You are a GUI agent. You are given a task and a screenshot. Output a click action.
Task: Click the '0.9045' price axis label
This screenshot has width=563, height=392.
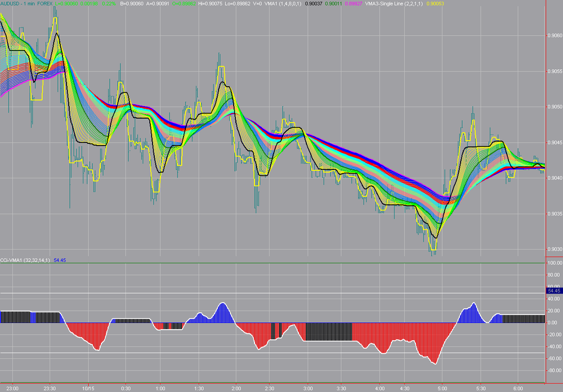click(555, 143)
